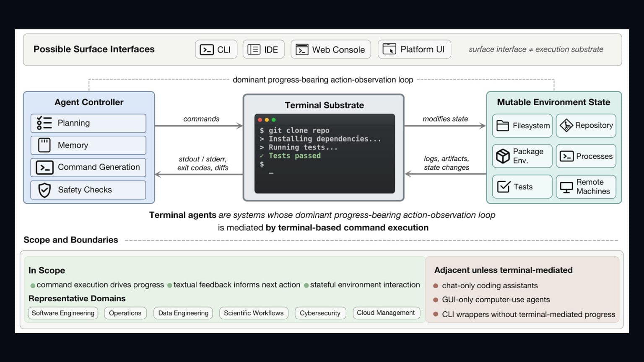Select the Repository state box
644x362 pixels.
click(586, 126)
